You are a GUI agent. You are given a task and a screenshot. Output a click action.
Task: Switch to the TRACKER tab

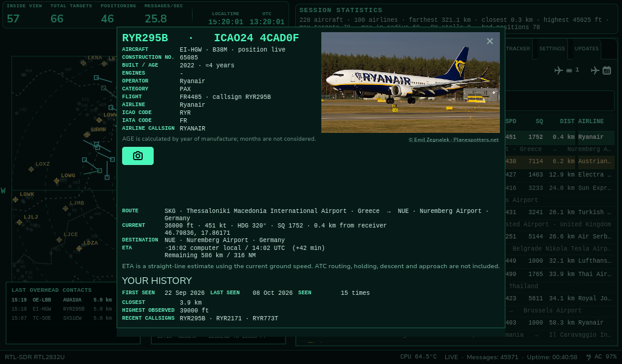coord(518,49)
